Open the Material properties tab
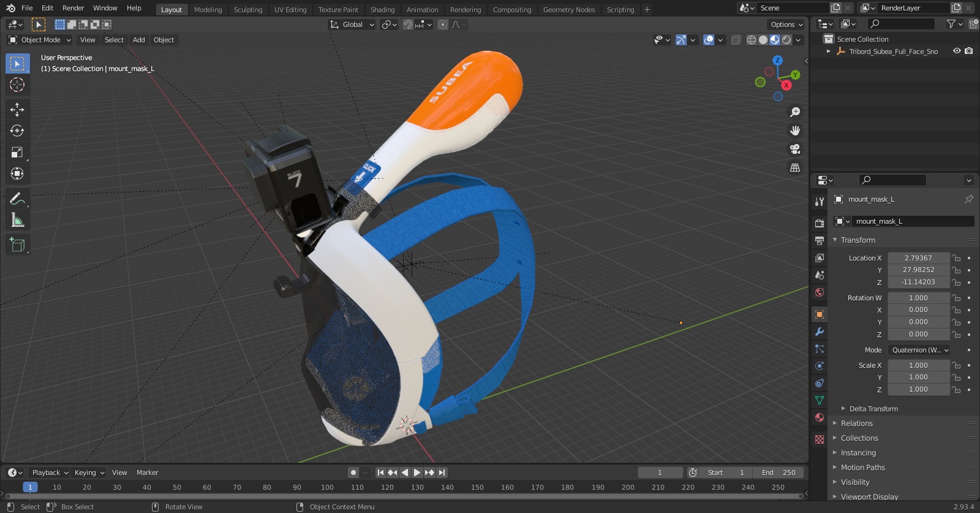Image resolution: width=980 pixels, height=513 pixels. pyautogui.click(x=820, y=417)
